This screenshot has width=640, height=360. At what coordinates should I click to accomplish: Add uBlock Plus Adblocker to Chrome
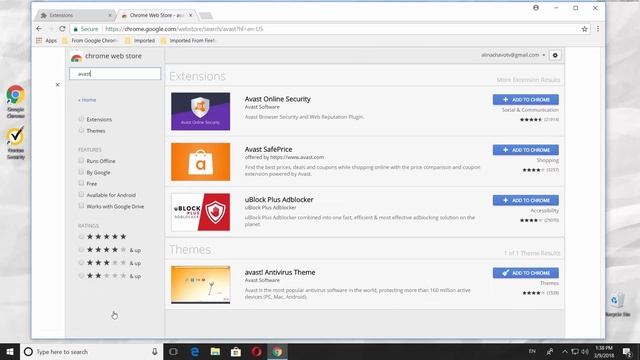pos(526,200)
